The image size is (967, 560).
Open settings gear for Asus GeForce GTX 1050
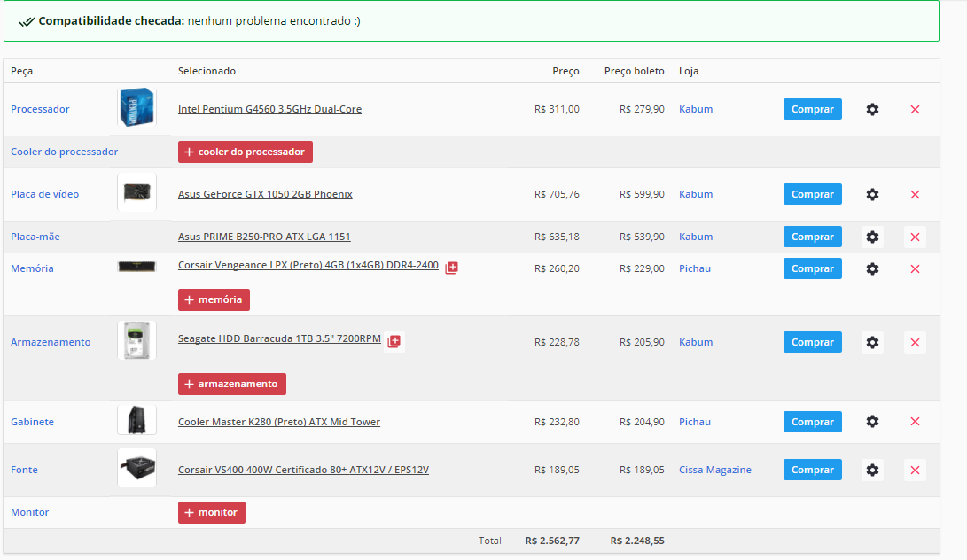point(872,194)
